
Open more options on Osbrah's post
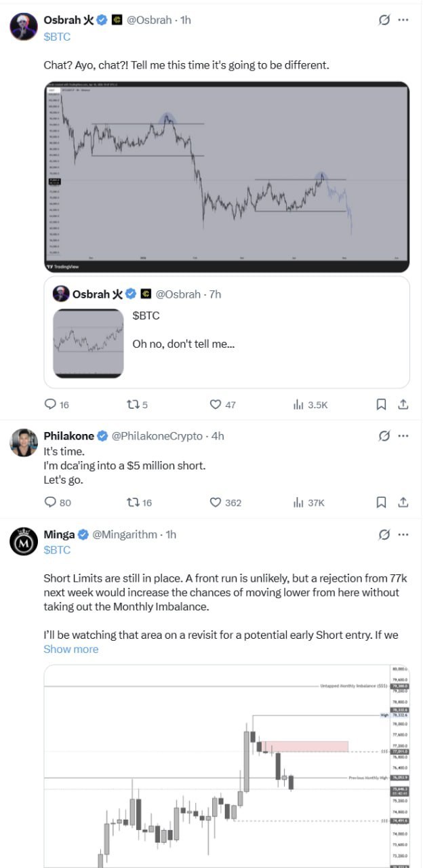coord(403,20)
